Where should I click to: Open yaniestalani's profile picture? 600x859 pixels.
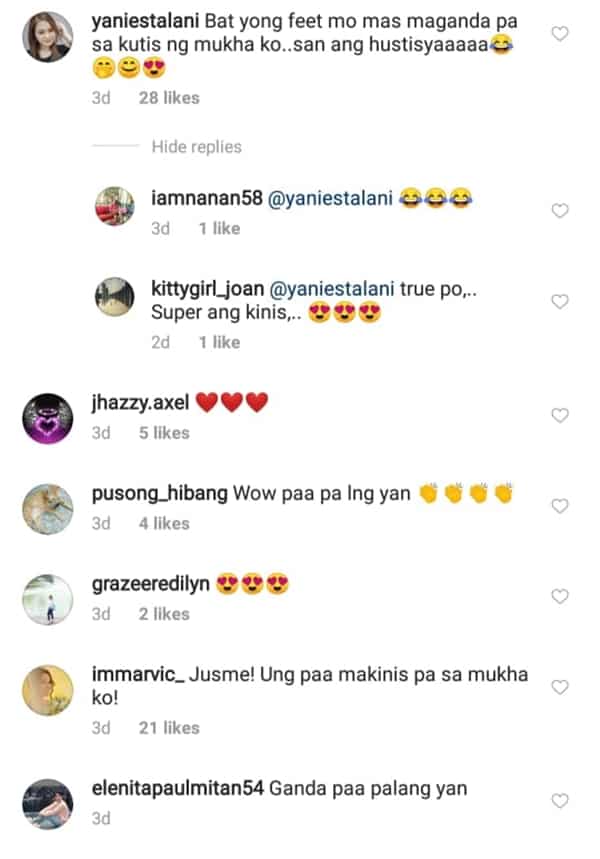tap(48, 37)
